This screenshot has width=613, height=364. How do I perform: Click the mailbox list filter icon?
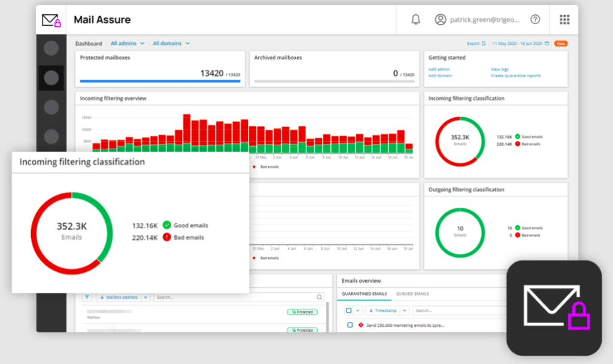click(87, 297)
